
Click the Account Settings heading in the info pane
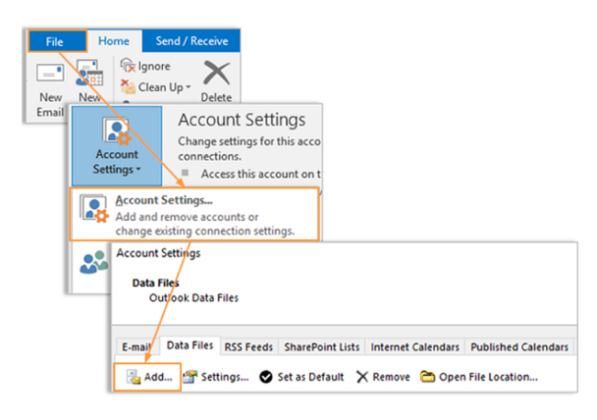point(242,120)
